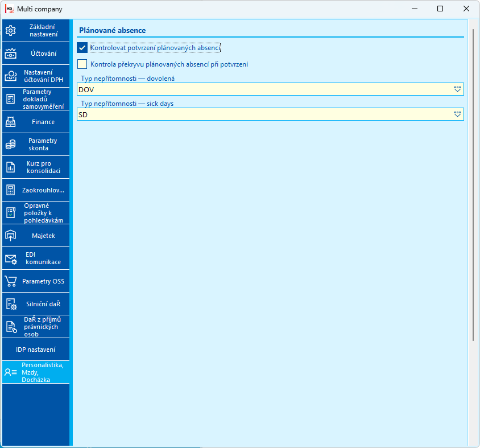This screenshot has width=480, height=448.
Task: Select Kurz pro konsolidaci section
Action: [x=36, y=167]
